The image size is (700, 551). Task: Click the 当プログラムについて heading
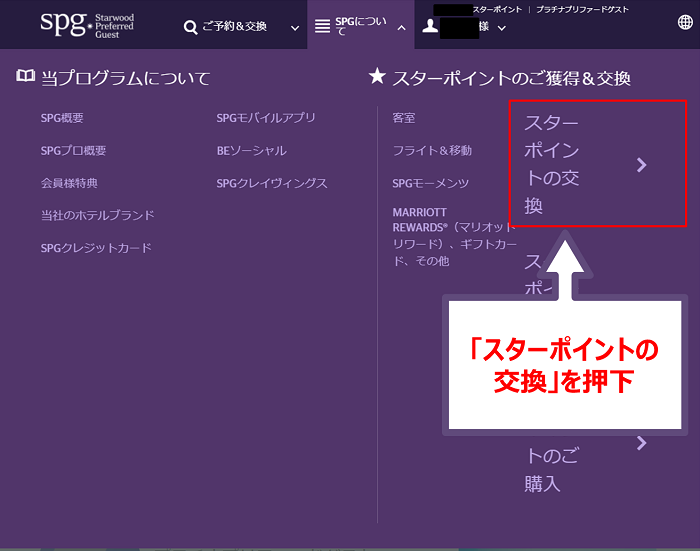pos(125,78)
